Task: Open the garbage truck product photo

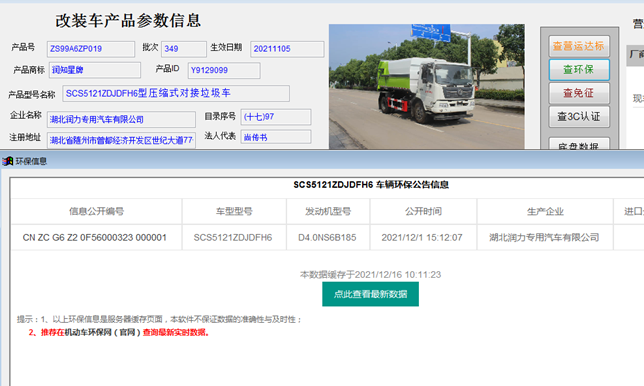Action: [426, 86]
